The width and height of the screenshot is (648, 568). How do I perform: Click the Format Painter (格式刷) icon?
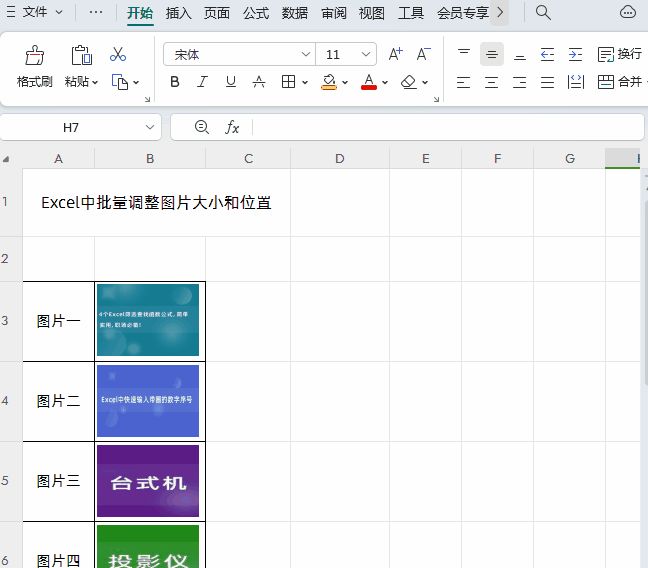pos(34,55)
